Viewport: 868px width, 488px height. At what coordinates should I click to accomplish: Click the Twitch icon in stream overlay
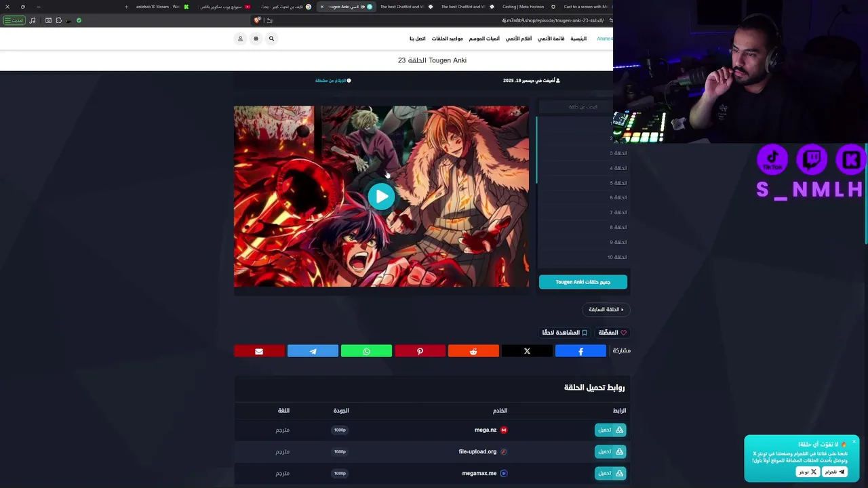tap(812, 160)
